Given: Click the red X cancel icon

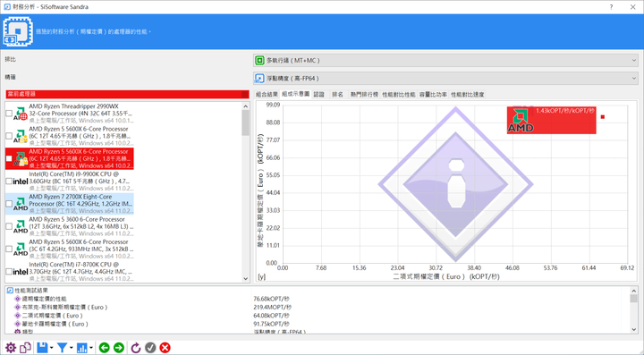Looking at the screenshot, I should coord(165,348).
